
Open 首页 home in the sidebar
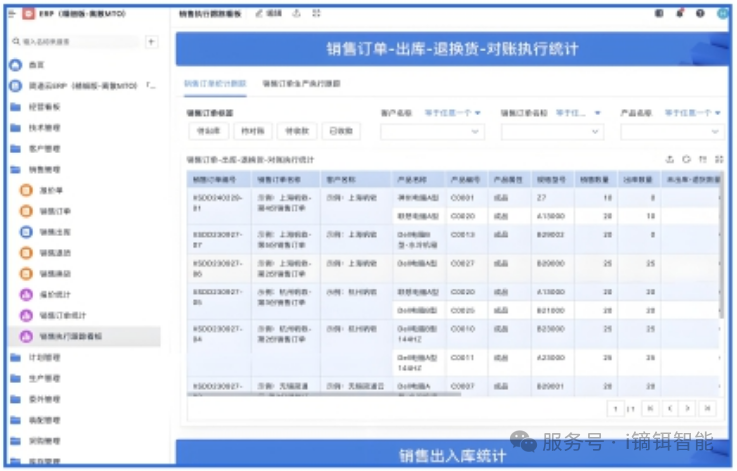click(x=36, y=64)
